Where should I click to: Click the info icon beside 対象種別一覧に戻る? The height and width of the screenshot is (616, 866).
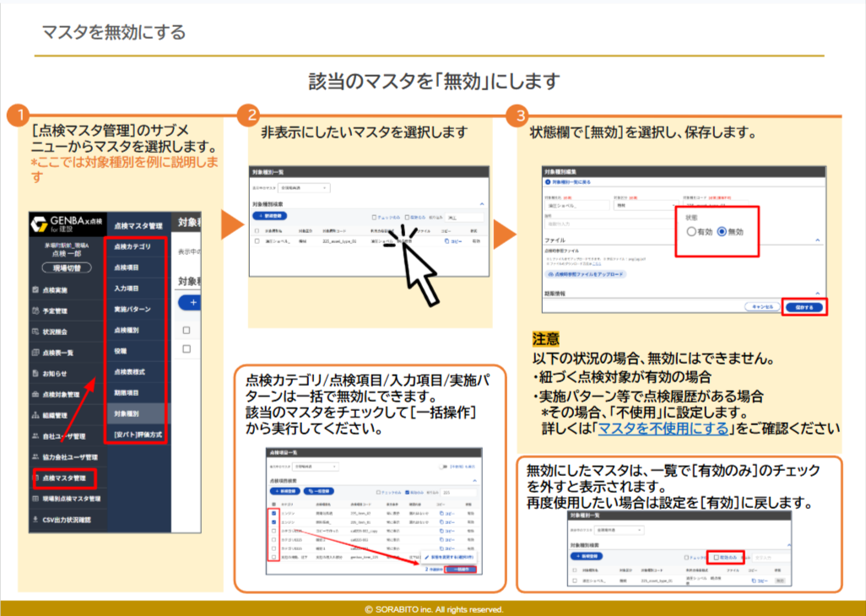[549, 181]
